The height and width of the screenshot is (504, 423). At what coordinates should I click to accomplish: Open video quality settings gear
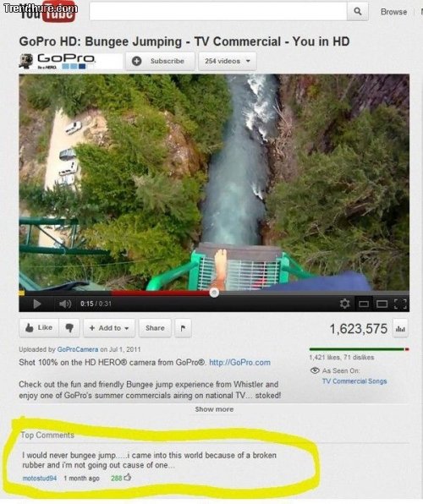(x=344, y=304)
